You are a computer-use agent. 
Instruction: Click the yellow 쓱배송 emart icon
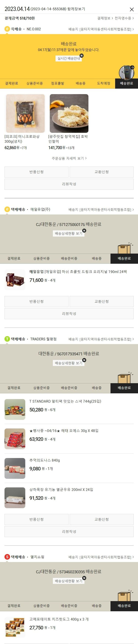click(7, 29)
